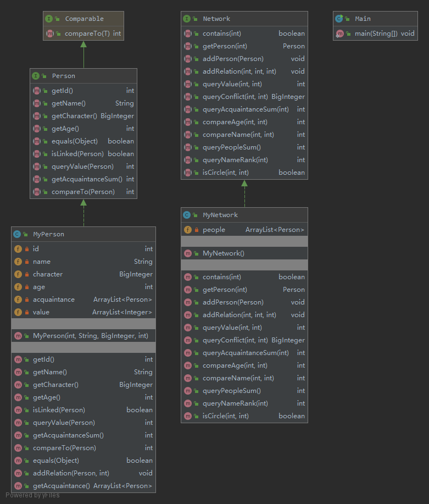Select getName() row in Person interface
The image size is (429, 504).
[83, 103]
